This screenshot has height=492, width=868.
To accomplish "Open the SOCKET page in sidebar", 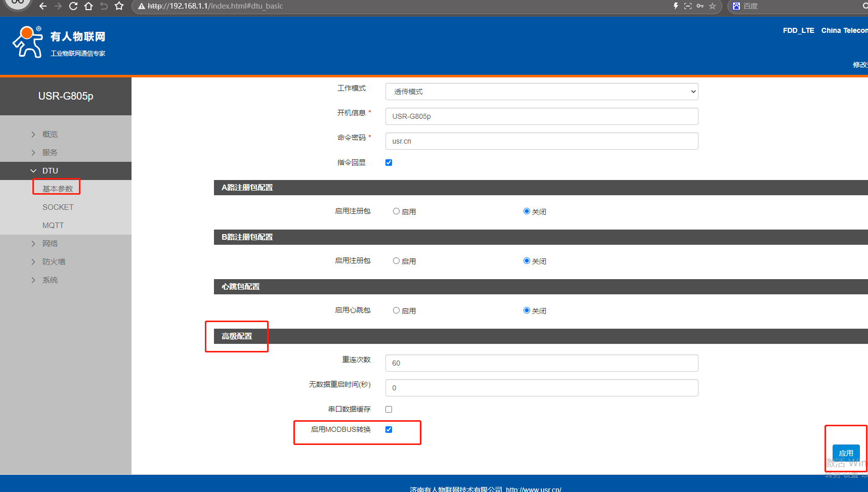I will (58, 207).
